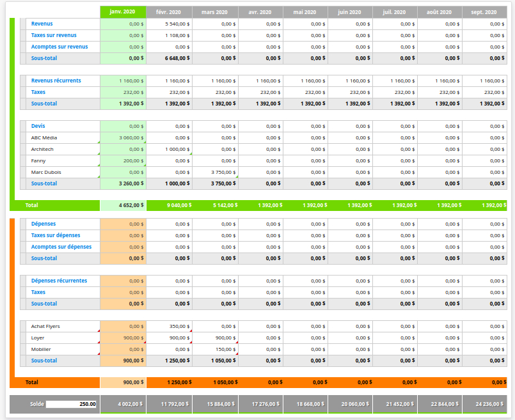The width and height of the screenshot is (515, 420).
Task: Select the ABC Média row label
Action: click(x=44, y=137)
